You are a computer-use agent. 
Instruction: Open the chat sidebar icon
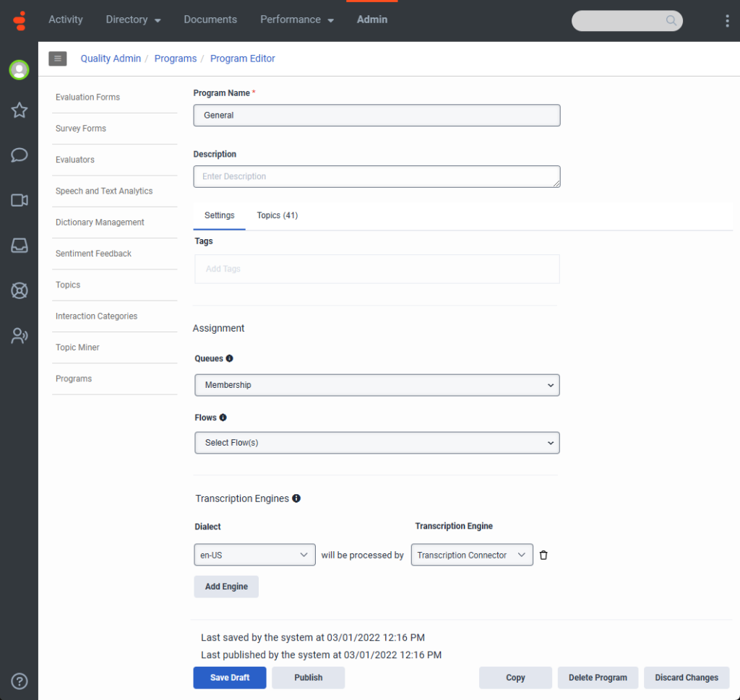coord(19,155)
